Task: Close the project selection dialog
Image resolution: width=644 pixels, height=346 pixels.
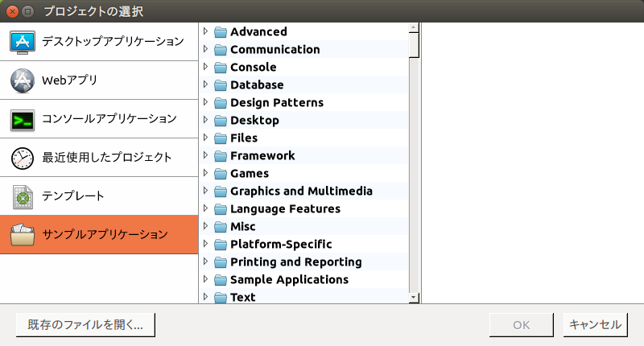Action: tap(12, 11)
